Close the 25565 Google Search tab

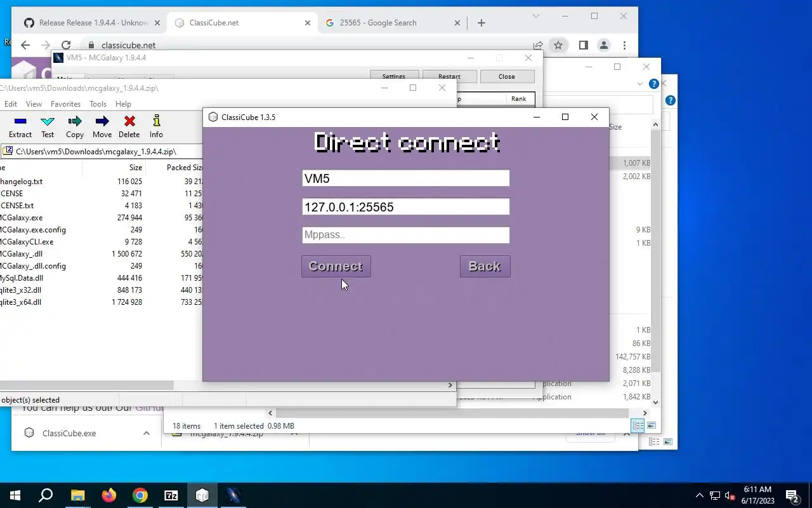click(457, 23)
